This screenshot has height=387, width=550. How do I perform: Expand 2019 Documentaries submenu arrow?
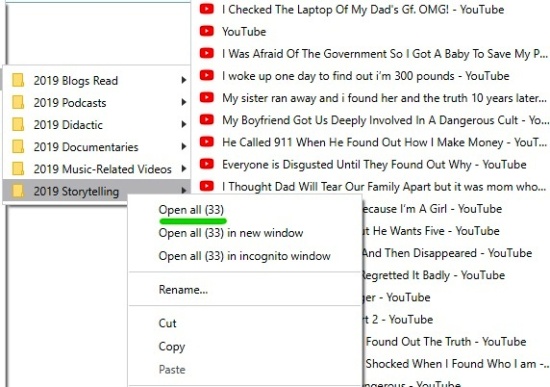[183, 146]
